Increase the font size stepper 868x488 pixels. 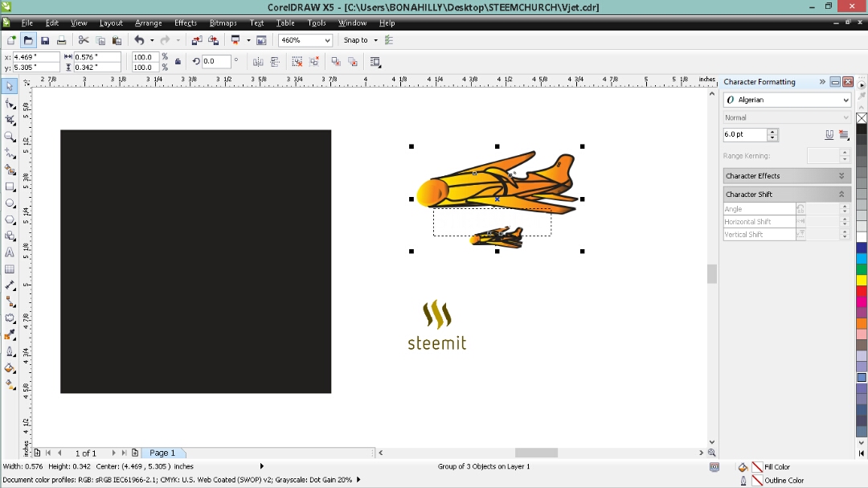coord(773,132)
